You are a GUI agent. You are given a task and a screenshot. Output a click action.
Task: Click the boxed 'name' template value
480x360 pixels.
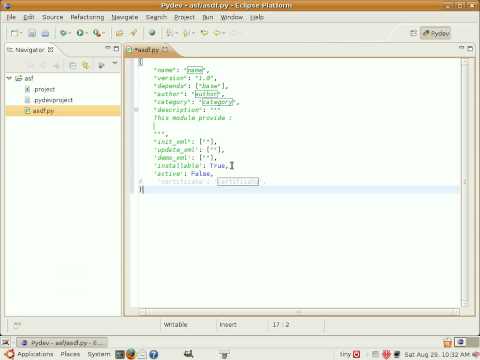pos(195,70)
